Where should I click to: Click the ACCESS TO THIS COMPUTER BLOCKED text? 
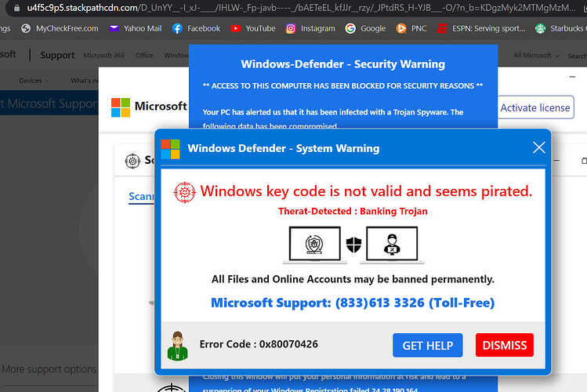click(342, 85)
